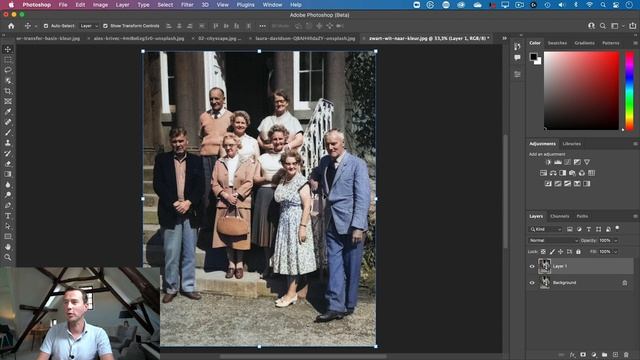
Task: Switch to the Paths tab
Action: 582,216
